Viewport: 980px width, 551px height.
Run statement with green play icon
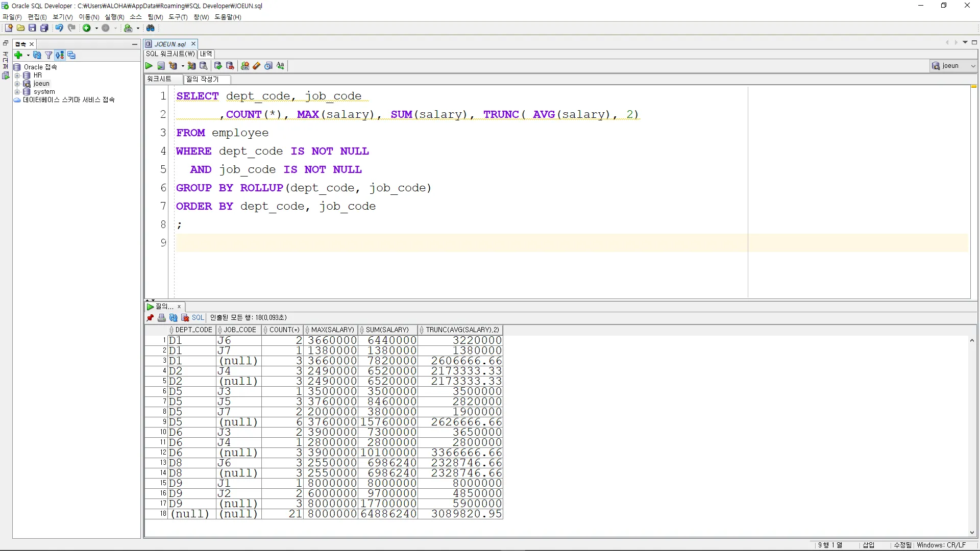tap(149, 66)
